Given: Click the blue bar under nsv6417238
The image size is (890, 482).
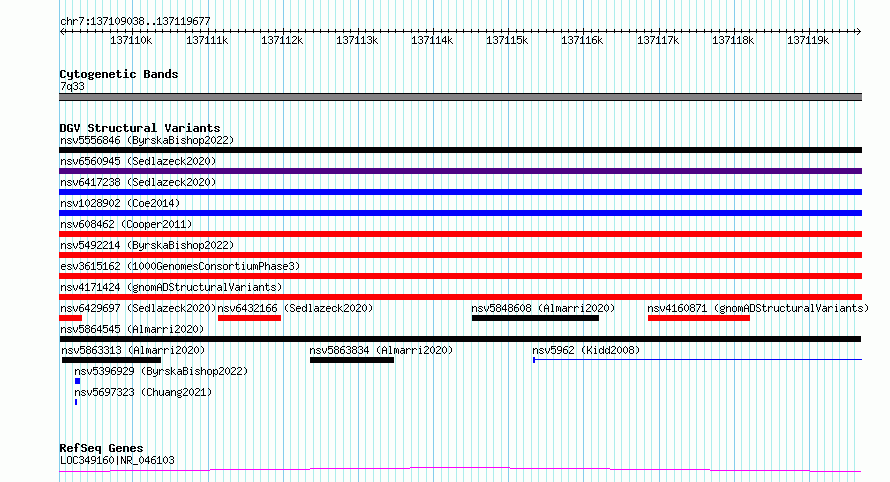Looking at the screenshot, I should point(460,192).
